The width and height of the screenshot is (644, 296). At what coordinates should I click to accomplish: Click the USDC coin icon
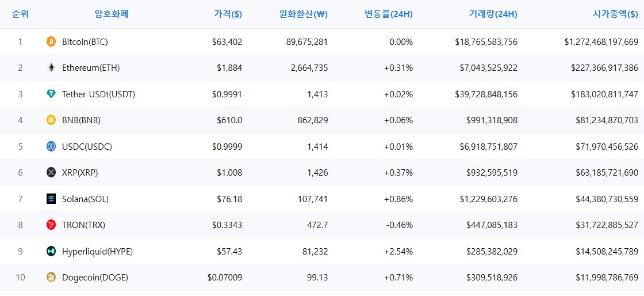click(51, 146)
